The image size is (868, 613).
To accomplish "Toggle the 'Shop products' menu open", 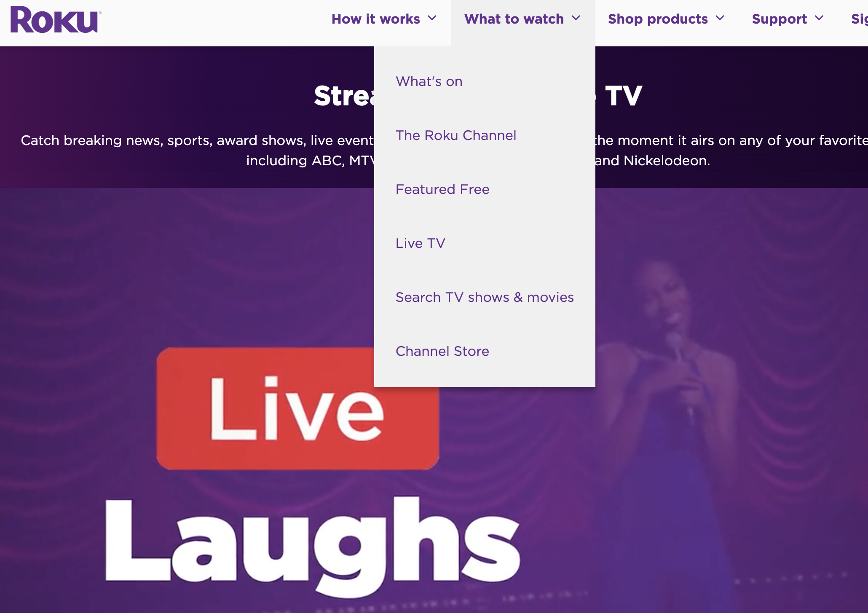I will click(665, 19).
